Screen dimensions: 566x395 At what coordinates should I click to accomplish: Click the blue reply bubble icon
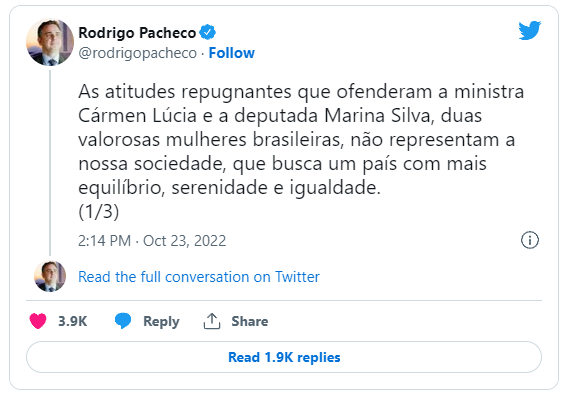point(123,321)
